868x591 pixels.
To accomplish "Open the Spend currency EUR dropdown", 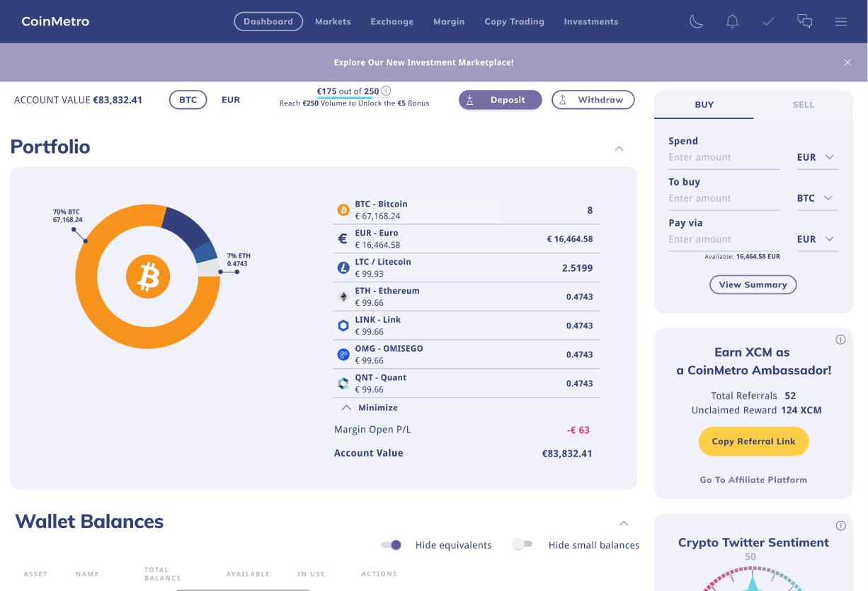I will pyautogui.click(x=817, y=157).
